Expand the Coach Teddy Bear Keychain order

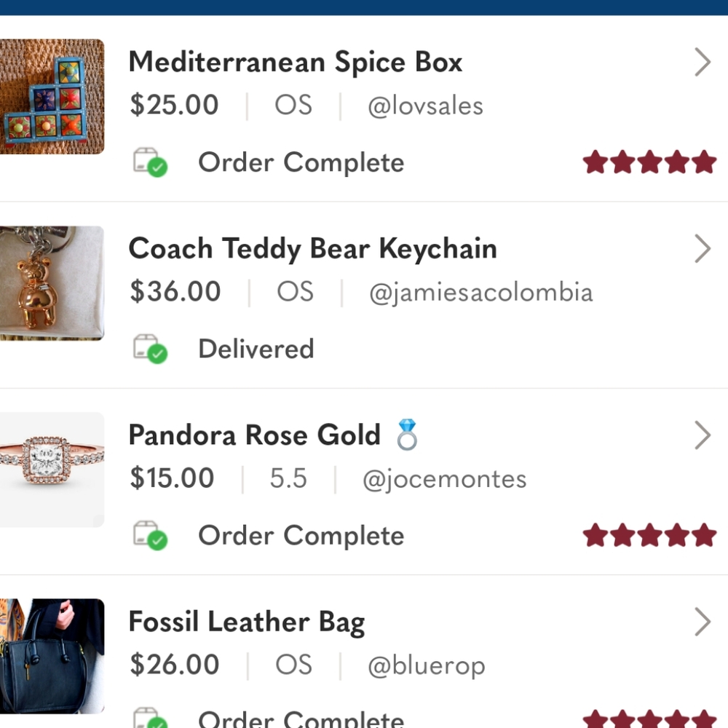(702, 249)
